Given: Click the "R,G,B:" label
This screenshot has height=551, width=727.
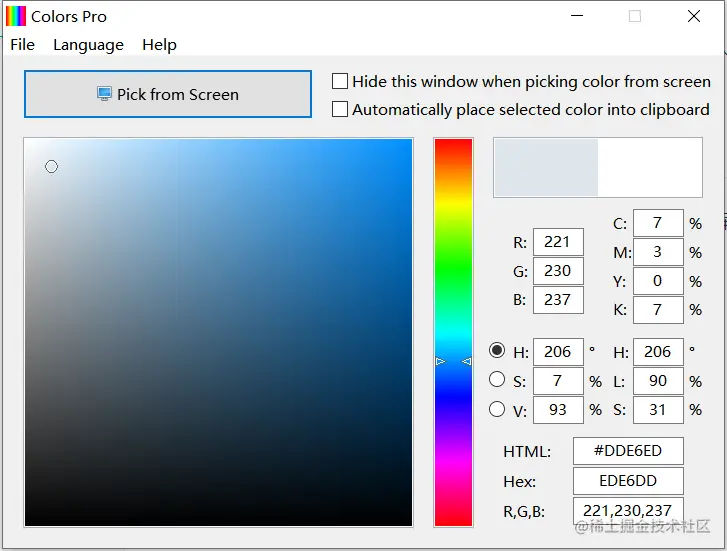Looking at the screenshot, I should (x=524, y=512).
